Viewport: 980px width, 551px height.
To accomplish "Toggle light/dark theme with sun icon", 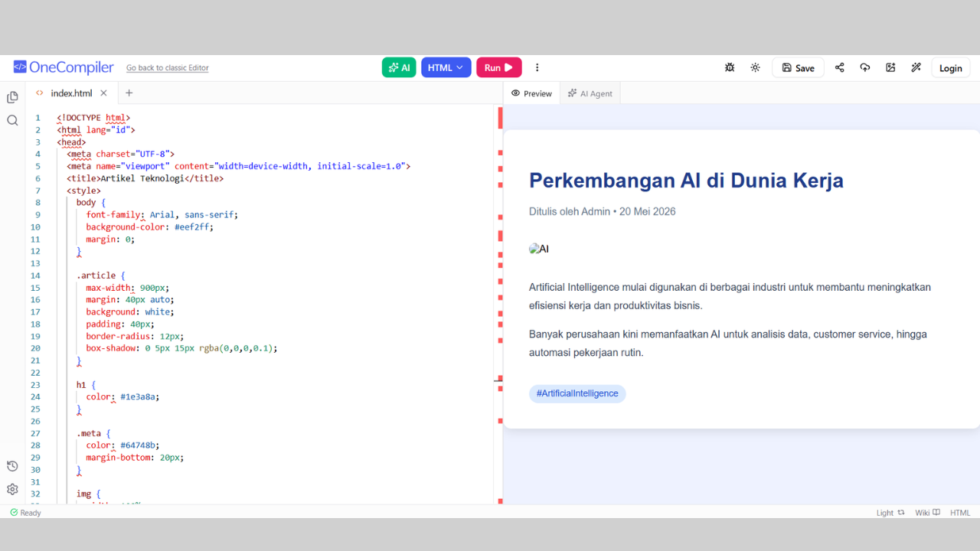I will click(x=755, y=67).
